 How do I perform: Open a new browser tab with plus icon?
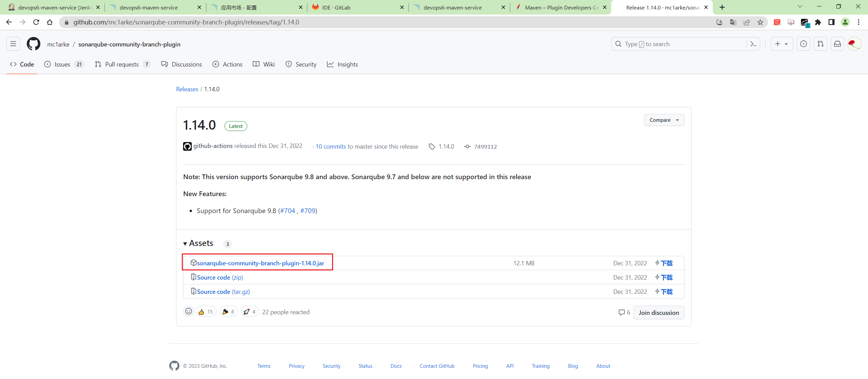tap(722, 7)
